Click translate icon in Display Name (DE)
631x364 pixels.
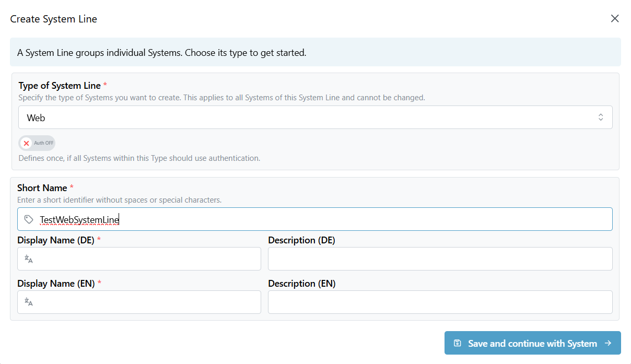pyautogui.click(x=29, y=259)
